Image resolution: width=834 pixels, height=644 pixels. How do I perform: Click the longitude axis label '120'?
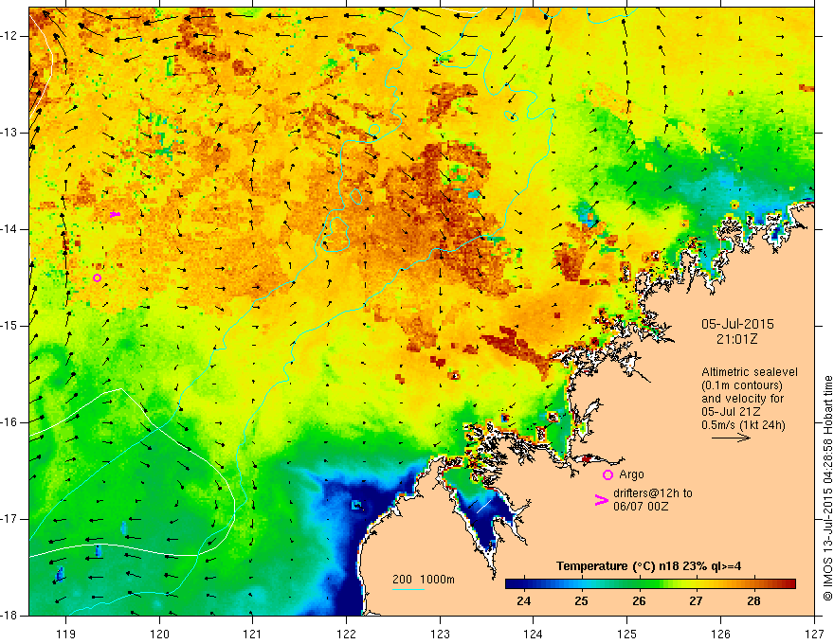[159, 634]
